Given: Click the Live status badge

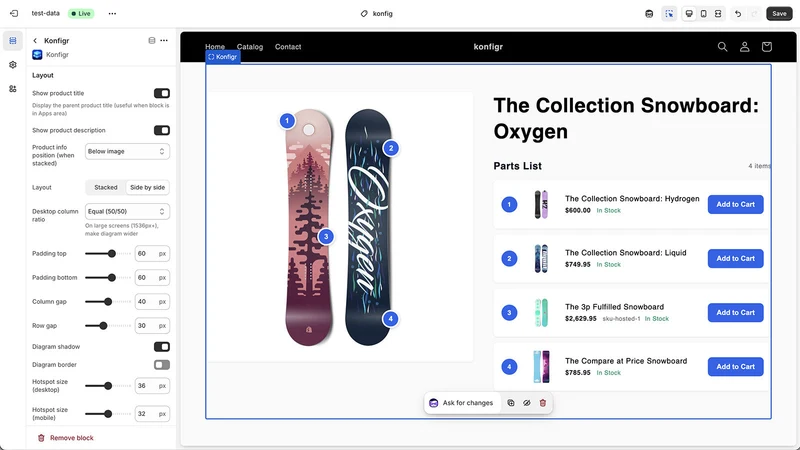Looking at the screenshot, I should click(x=81, y=13).
